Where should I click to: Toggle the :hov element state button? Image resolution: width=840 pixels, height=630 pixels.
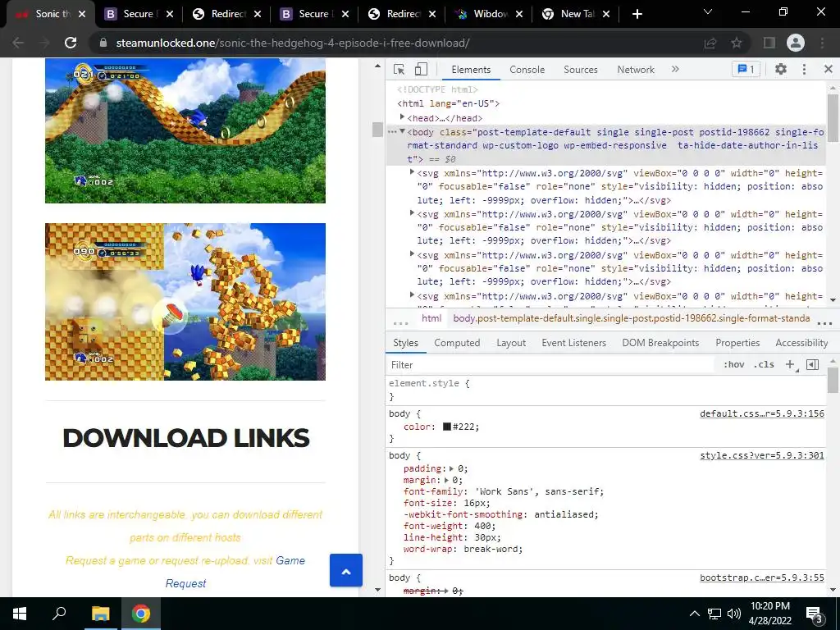click(734, 364)
